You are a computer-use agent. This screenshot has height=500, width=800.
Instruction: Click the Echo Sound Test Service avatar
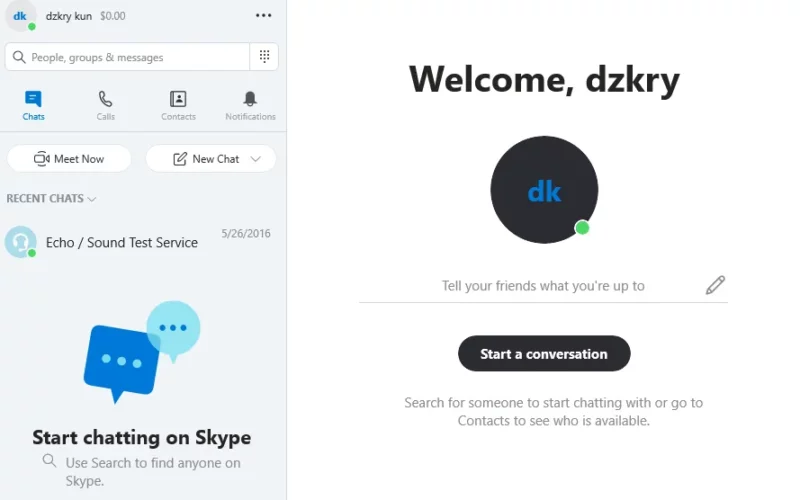(20, 242)
